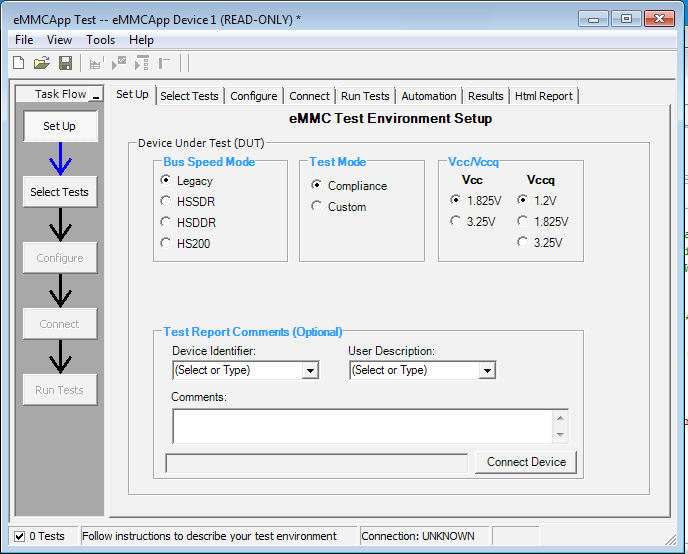The image size is (688, 554).
Task: Click the Open folder toolbar icon
Action: pyautogui.click(x=42, y=63)
